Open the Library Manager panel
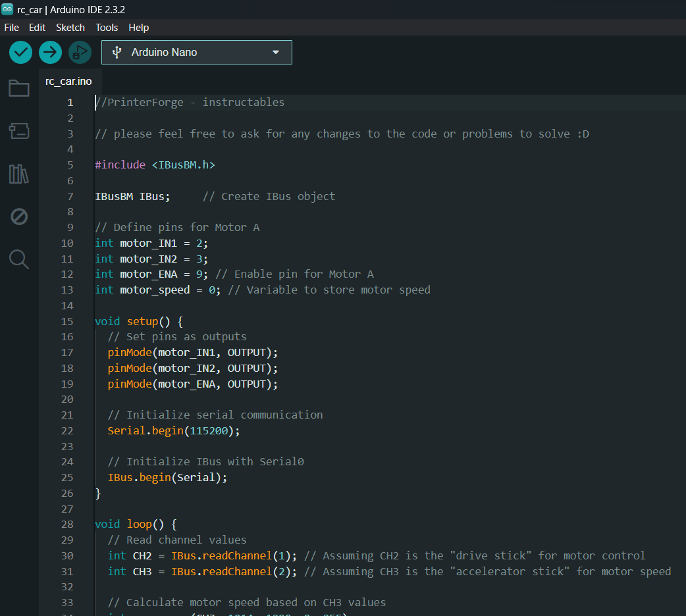The width and height of the screenshot is (686, 616). 19,174
